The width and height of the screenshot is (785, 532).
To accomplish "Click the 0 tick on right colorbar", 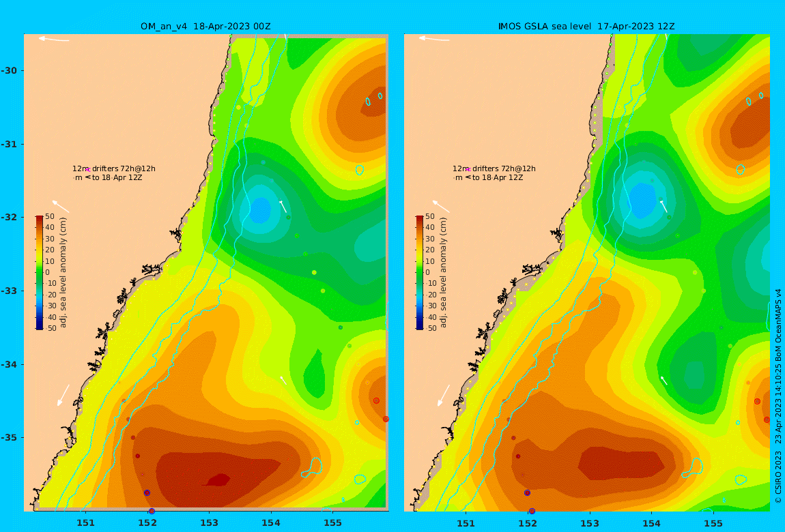I will (427, 273).
